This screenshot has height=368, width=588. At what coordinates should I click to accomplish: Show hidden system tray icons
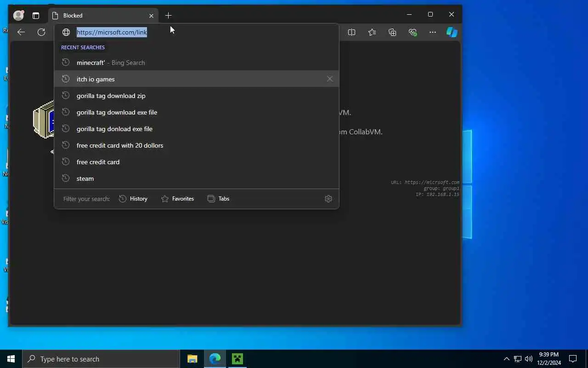(x=506, y=359)
